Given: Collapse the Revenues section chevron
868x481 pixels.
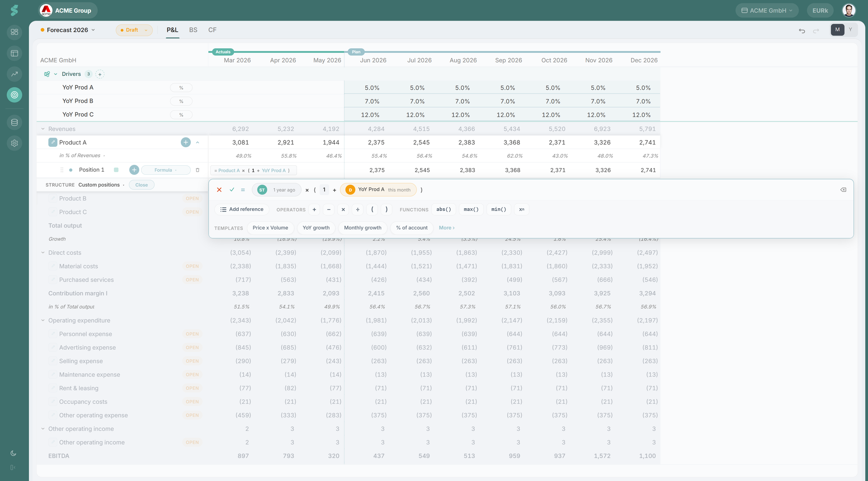Looking at the screenshot, I should tap(43, 129).
